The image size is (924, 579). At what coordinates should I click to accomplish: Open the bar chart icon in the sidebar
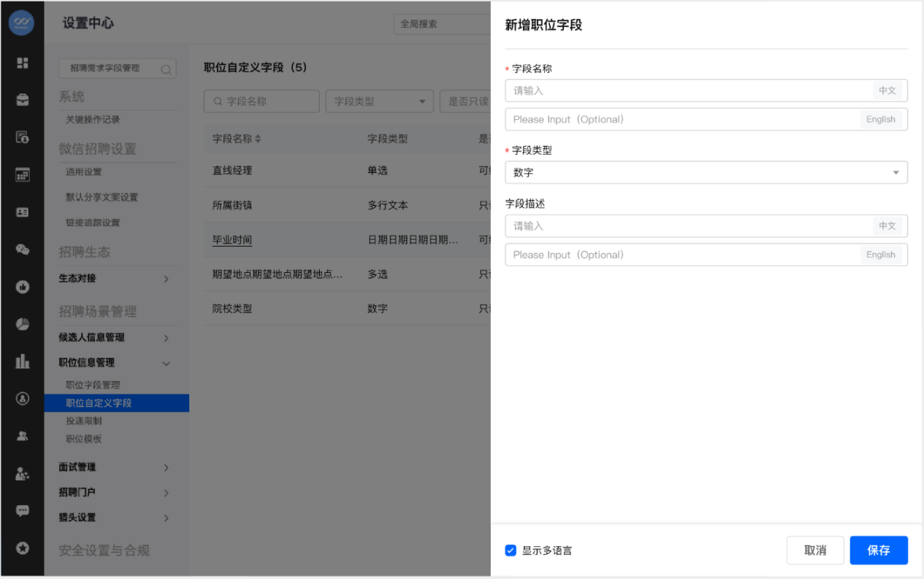click(x=22, y=361)
